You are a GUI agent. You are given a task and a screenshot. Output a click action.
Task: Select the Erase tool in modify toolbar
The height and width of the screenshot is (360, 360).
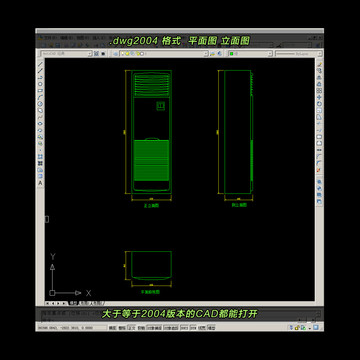319,64
